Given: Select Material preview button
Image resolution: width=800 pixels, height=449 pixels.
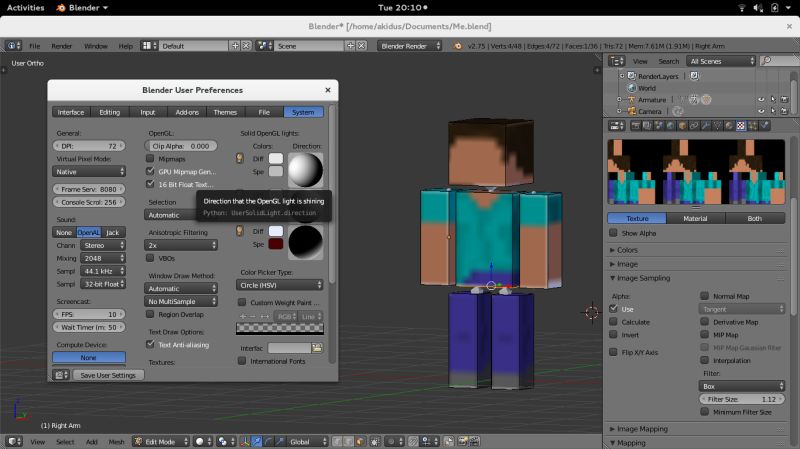Looking at the screenshot, I should [x=695, y=218].
